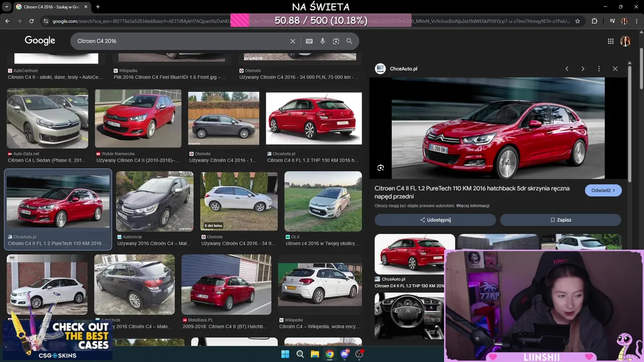
Task: Click the Udostępnij share button
Action: [435, 220]
